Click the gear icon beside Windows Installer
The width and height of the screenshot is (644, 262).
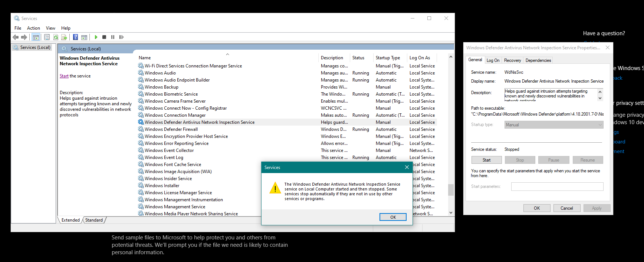(x=141, y=185)
